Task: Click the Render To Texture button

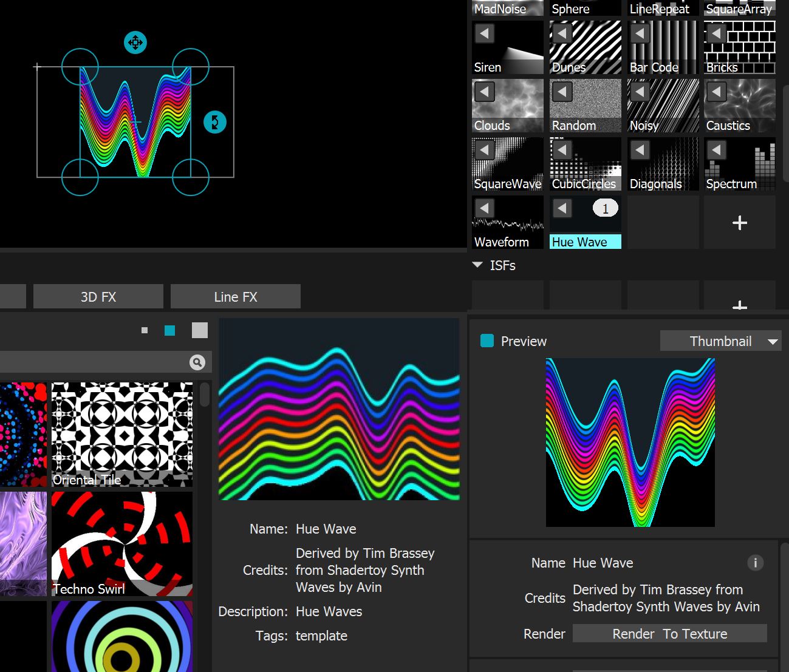Action: pos(669,634)
